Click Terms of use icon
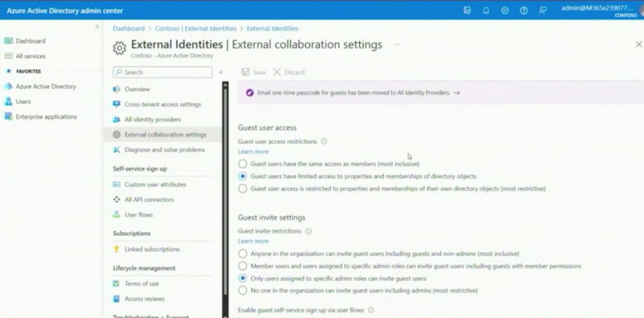The image size is (644, 318). point(117,283)
